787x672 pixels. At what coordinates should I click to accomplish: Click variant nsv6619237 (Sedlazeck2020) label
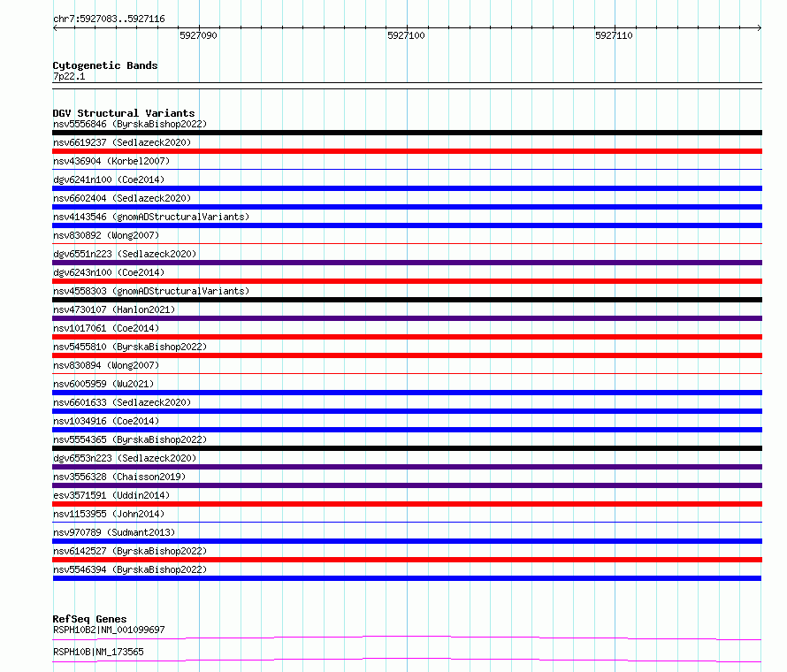click(x=122, y=142)
